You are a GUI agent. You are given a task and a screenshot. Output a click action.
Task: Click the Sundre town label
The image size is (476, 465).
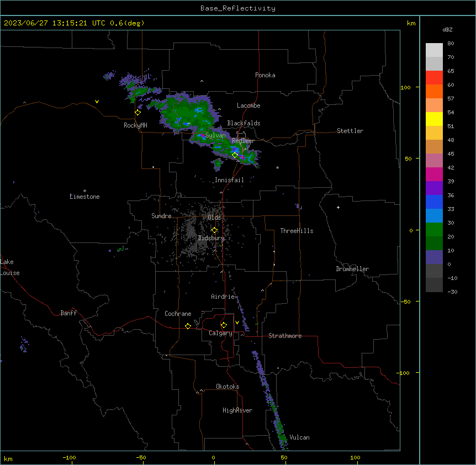coord(161,216)
